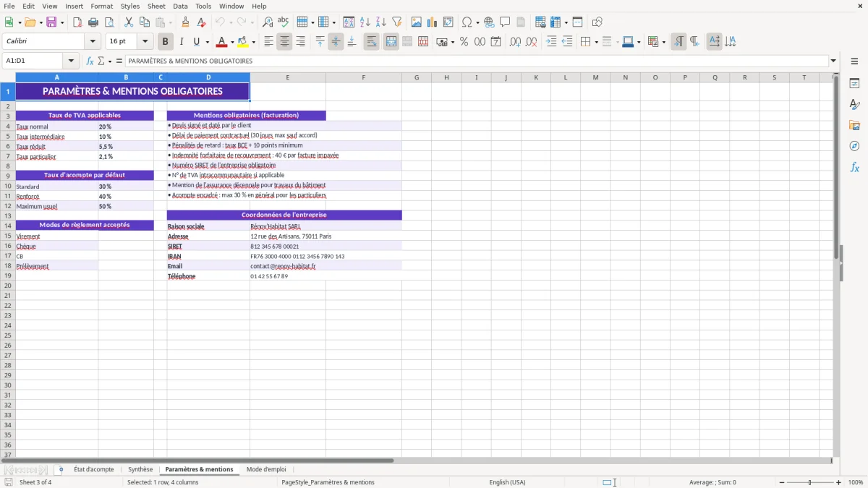Open the Format menu
The height and width of the screenshot is (488, 868).
coord(102,6)
